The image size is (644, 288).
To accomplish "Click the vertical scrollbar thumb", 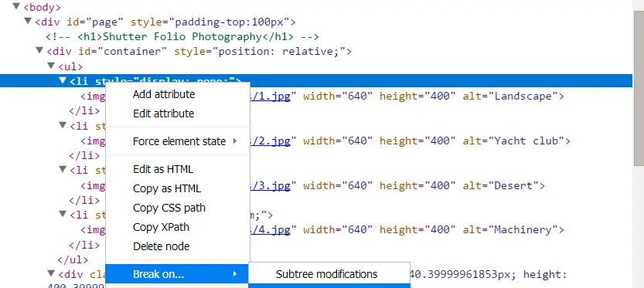I will [x=639, y=88].
